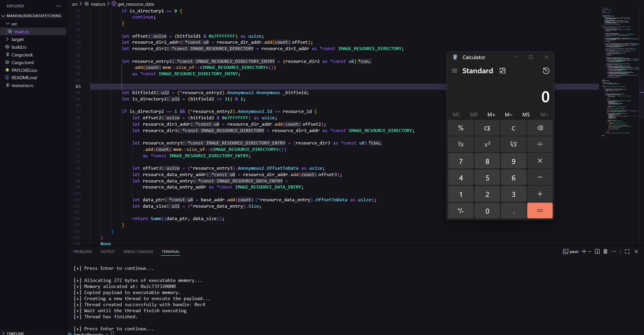Screen dimensions: 644x335
Task: Open README.md file in Explorer
Action: coord(33,78)
